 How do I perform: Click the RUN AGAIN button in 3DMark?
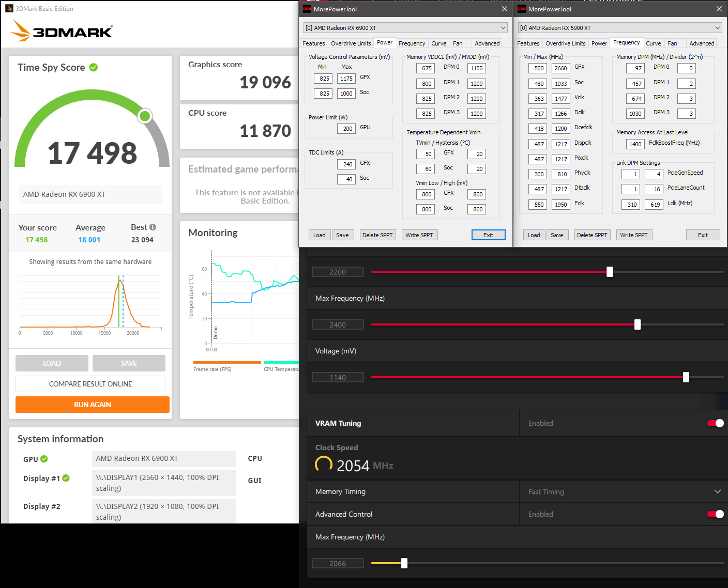[93, 405]
